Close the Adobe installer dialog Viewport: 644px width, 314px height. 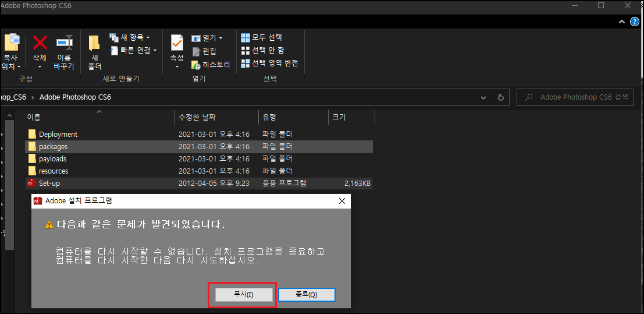click(341, 201)
